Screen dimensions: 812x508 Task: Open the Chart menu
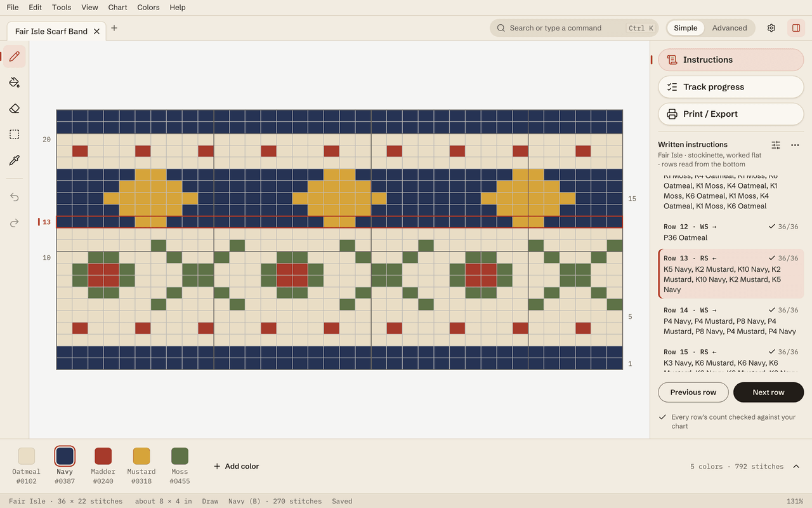[x=117, y=8]
